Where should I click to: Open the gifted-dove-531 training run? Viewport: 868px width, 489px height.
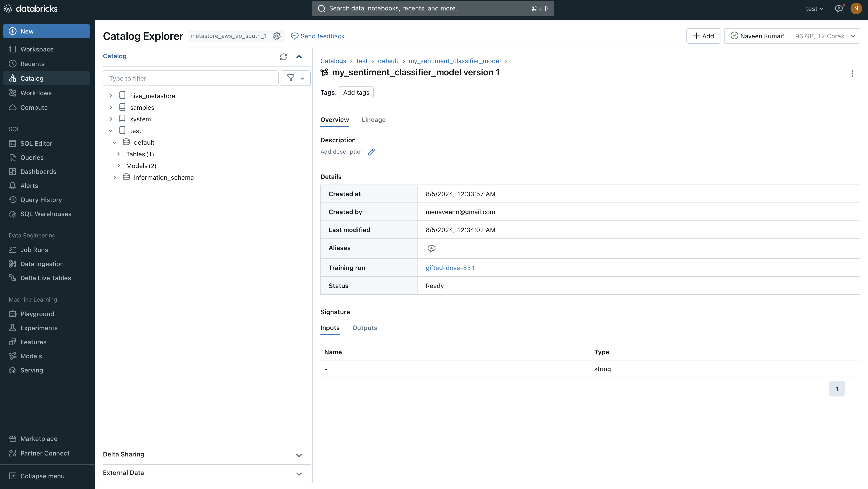tap(450, 268)
